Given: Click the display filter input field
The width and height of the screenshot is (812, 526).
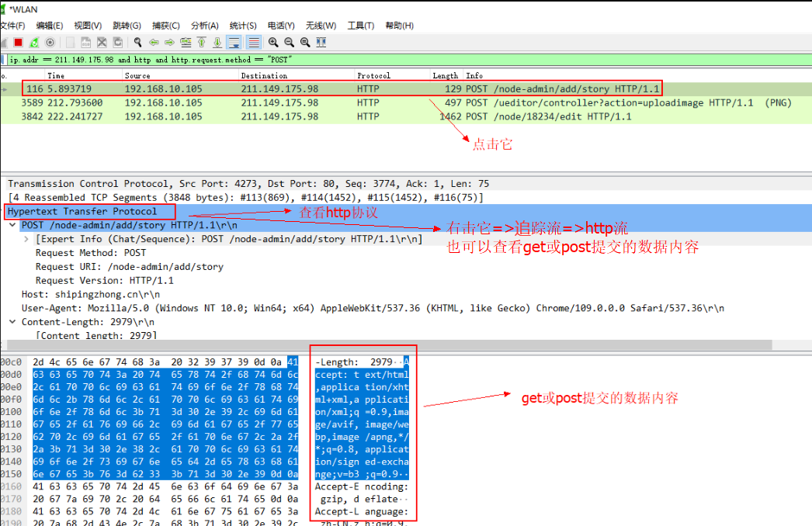Looking at the screenshot, I should 388,59.
